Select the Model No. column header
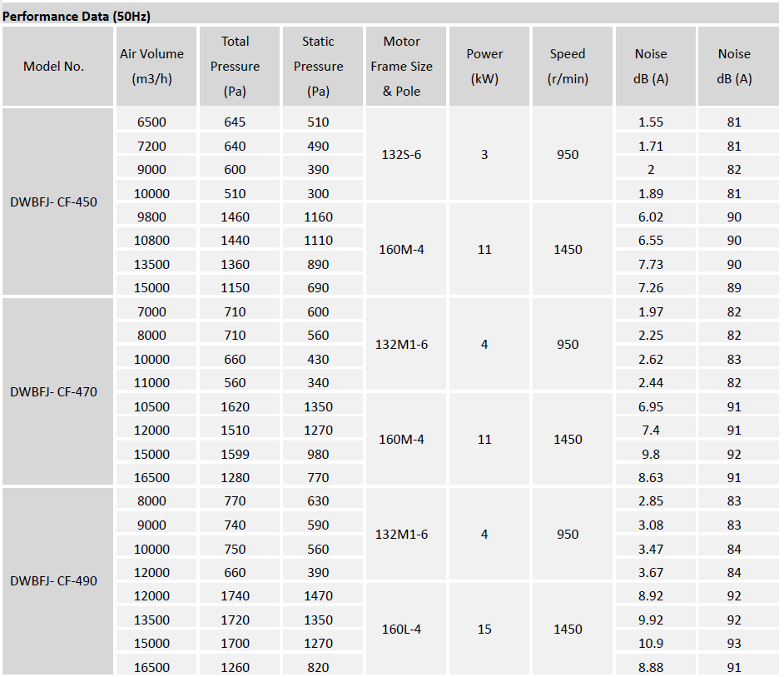Viewport: 784px width, 677px height. 54,67
